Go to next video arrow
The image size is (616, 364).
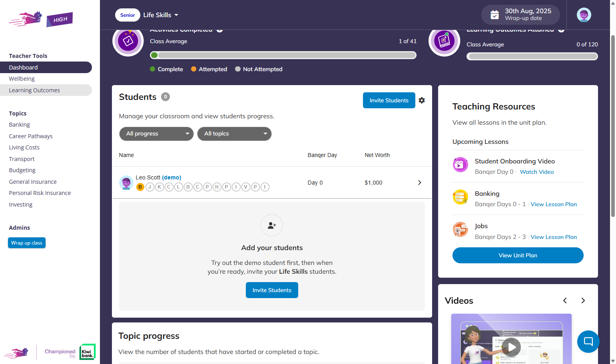point(583,300)
